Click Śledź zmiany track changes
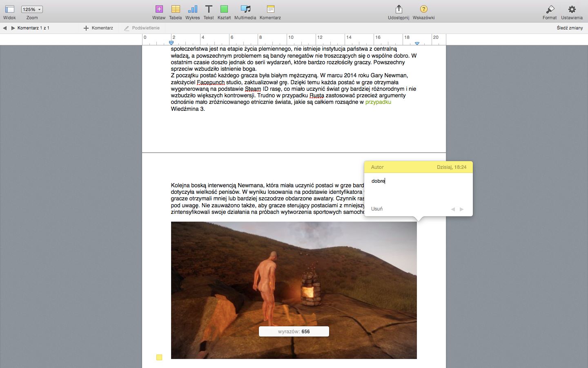The height and width of the screenshot is (368, 588). click(x=570, y=28)
